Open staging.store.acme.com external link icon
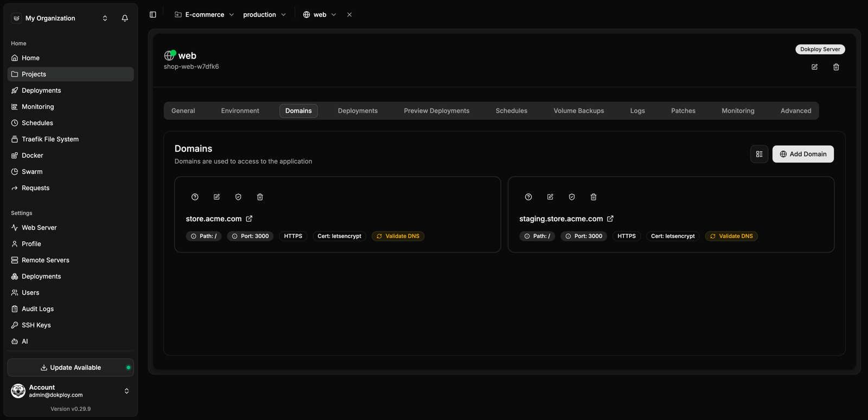868x420 pixels. [610, 218]
